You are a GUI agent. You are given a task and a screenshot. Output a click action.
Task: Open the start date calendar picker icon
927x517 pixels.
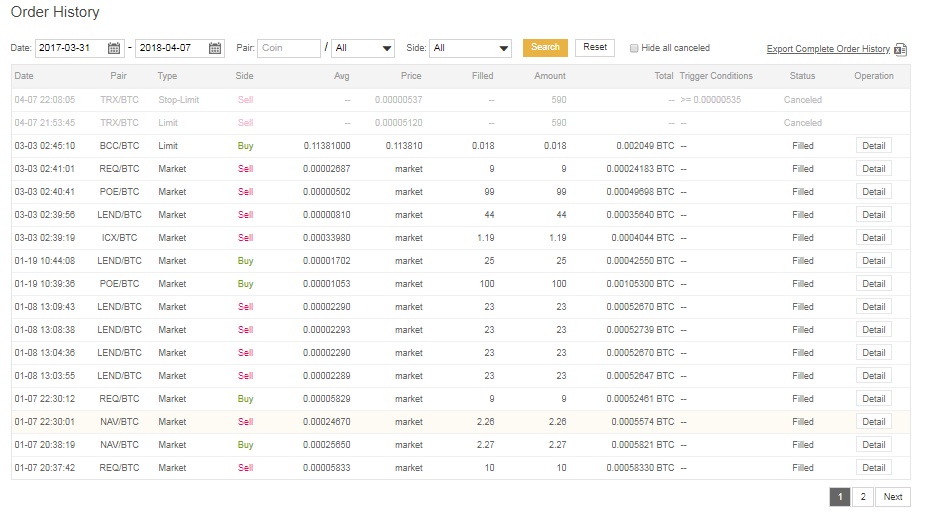114,48
